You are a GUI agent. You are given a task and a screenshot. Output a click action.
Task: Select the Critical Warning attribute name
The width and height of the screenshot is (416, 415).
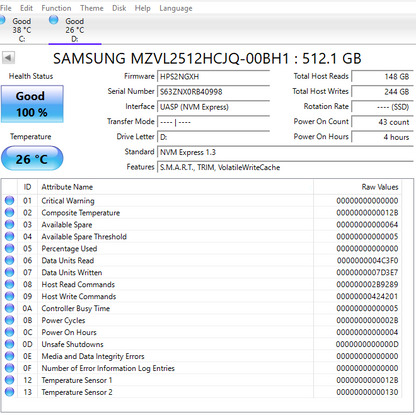point(68,201)
